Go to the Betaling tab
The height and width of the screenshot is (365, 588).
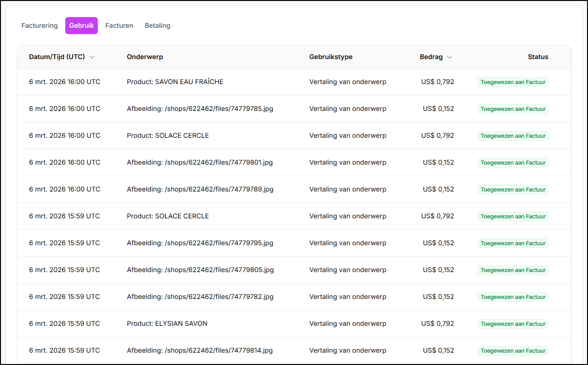(x=157, y=26)
